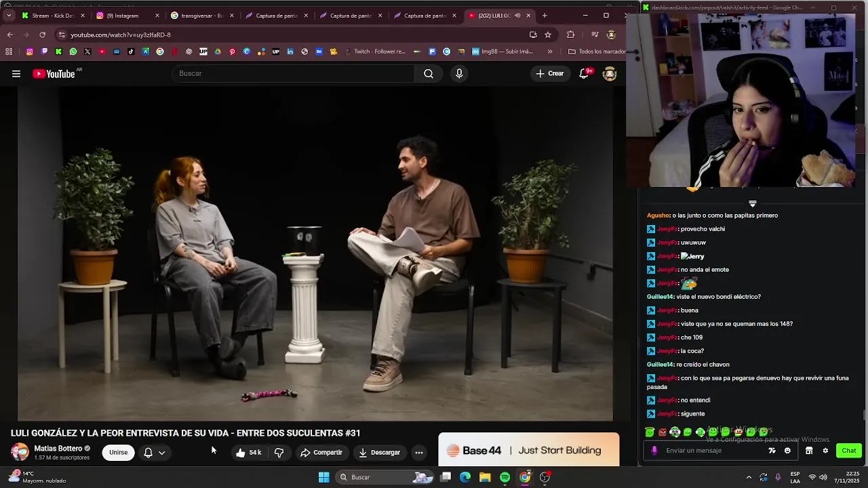The height and width of the screenshot is (488, 868).
Task: Switch to the Instagram tab
Action: [127, 16]
